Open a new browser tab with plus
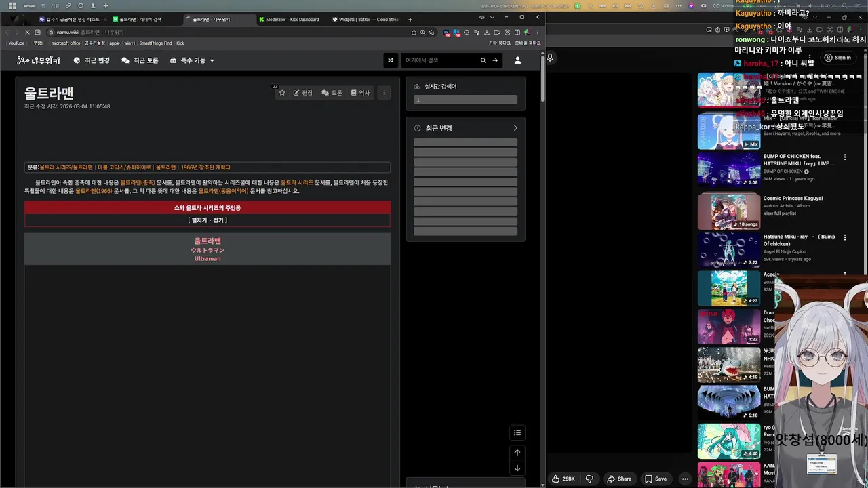 click(410, 19)
